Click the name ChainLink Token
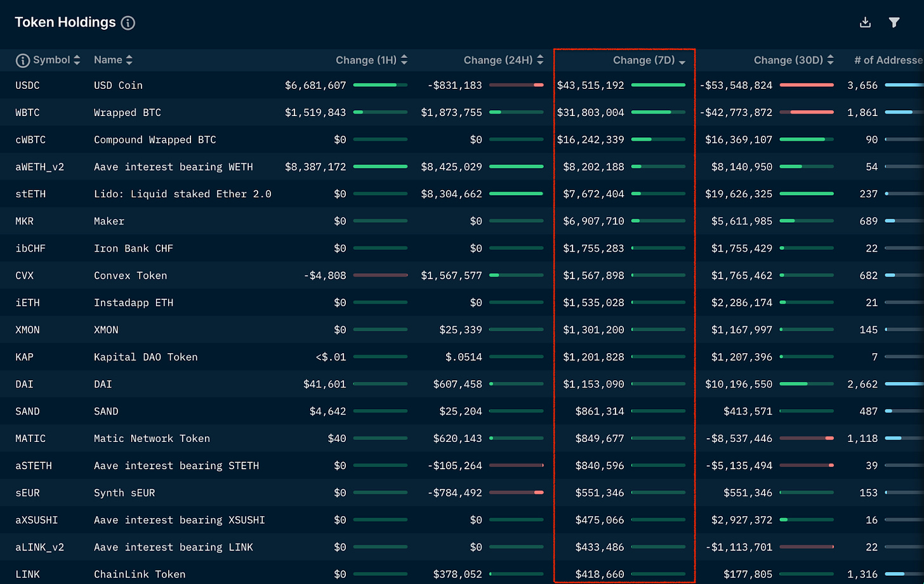 [x=140, y=574]
